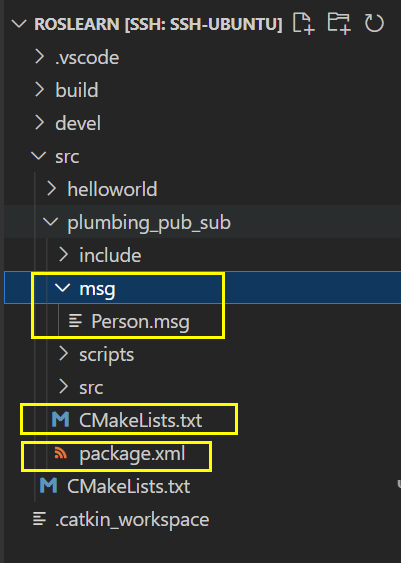Click the CMake icon of CMakeLists.txt inside plumbing_pub_sub
Viewport: 401px width, 563px height.
click(60, 419)
